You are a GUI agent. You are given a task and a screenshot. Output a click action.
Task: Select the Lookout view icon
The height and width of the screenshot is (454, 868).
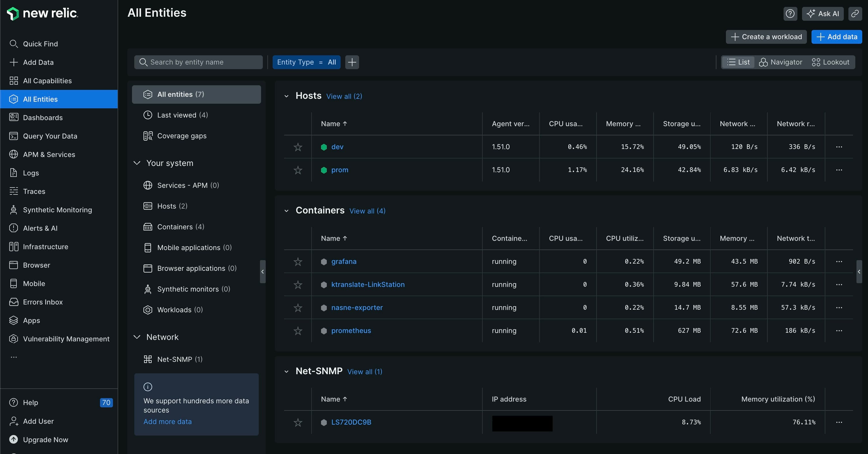816,62
